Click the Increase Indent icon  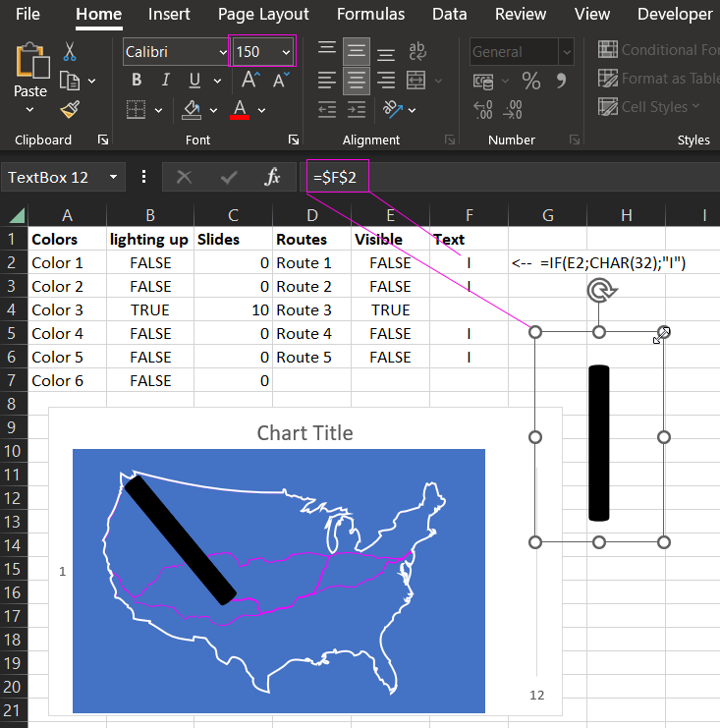click(357, 109)
